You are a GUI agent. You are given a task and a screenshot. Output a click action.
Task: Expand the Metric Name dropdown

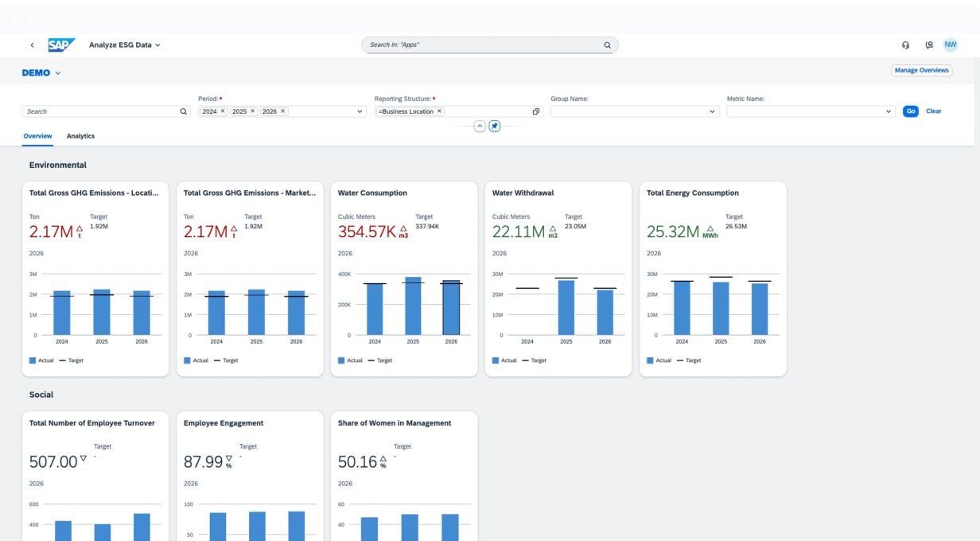[889, 111]
